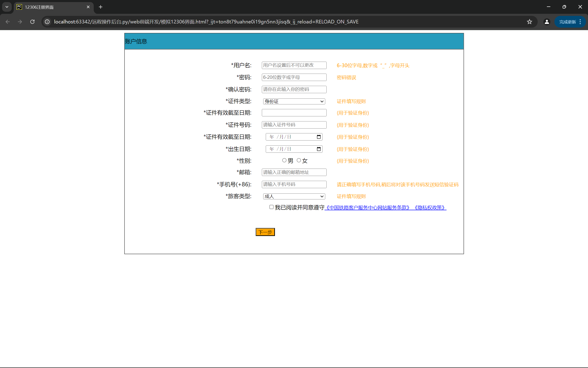Focus the 确认密码 input field
Screen dimensions: 588x368
294,89
